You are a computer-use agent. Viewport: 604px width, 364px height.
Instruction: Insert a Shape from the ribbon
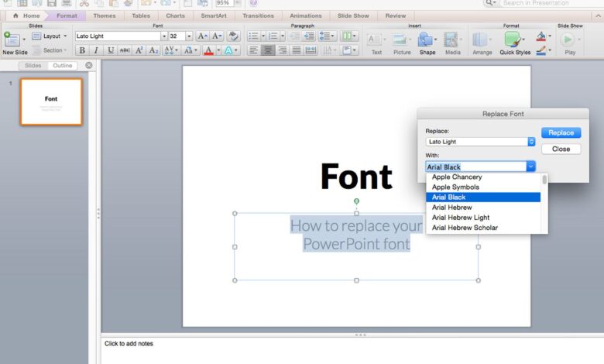coord(427,39)
